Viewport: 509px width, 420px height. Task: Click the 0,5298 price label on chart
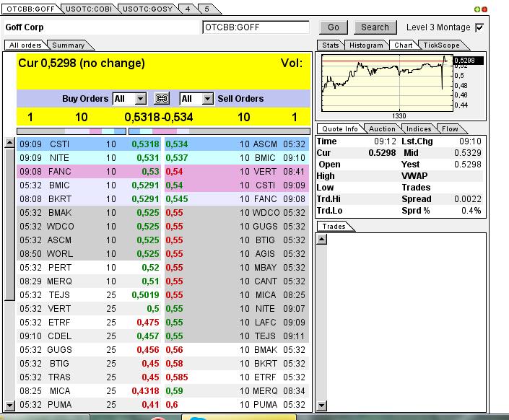click(468, 61)
